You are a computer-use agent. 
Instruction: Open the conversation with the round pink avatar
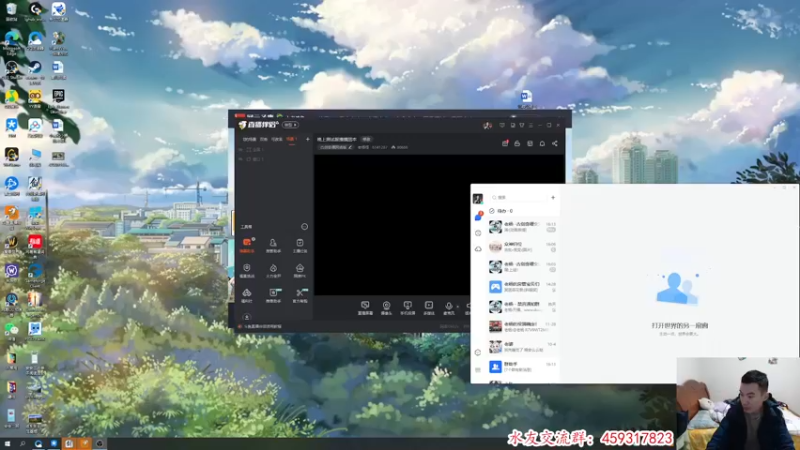tap(522, 247)
